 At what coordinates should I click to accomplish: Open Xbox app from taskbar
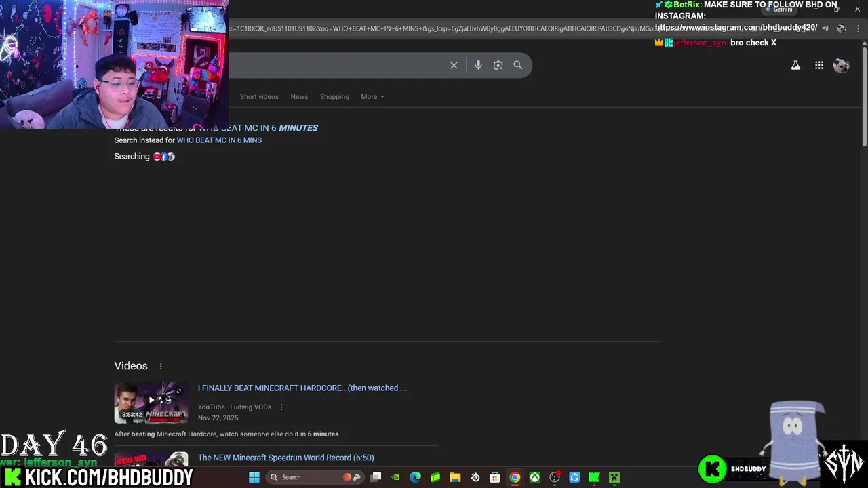coord(534,477)
